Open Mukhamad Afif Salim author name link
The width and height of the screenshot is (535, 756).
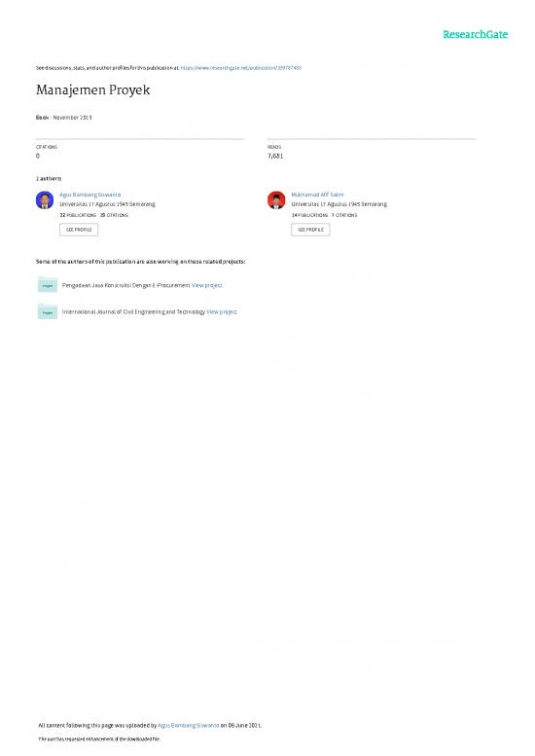[318, 195]
